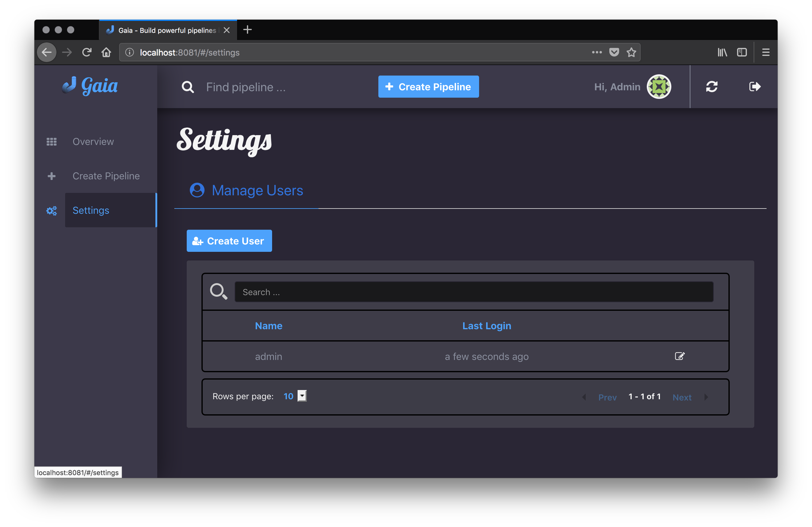
Task: Open a new browser tab
Action: (x=247, y=30)
